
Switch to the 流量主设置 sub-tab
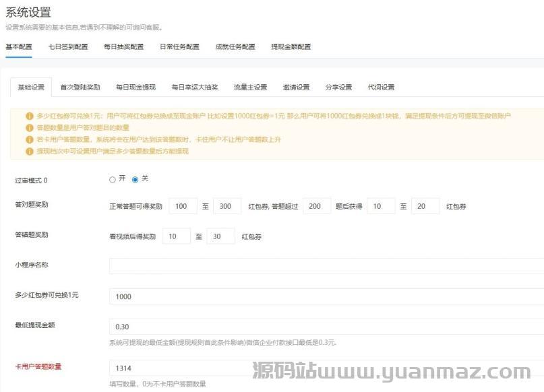tap(251, 88)
